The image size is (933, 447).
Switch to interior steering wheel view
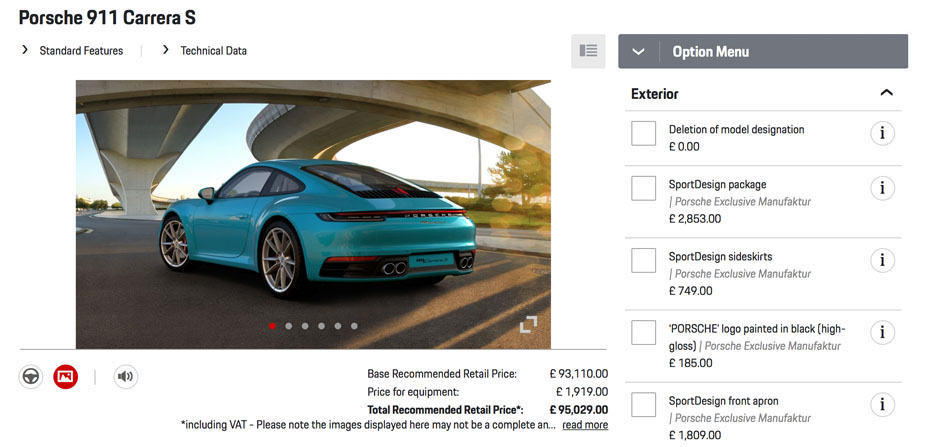point(31,377)
